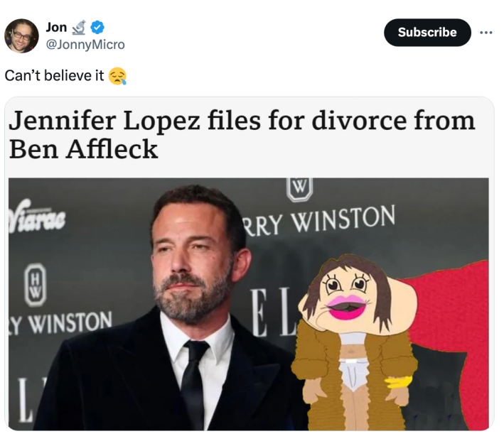
Task: Click the sad crying emoji in tweet
Action: pos(118,75)
